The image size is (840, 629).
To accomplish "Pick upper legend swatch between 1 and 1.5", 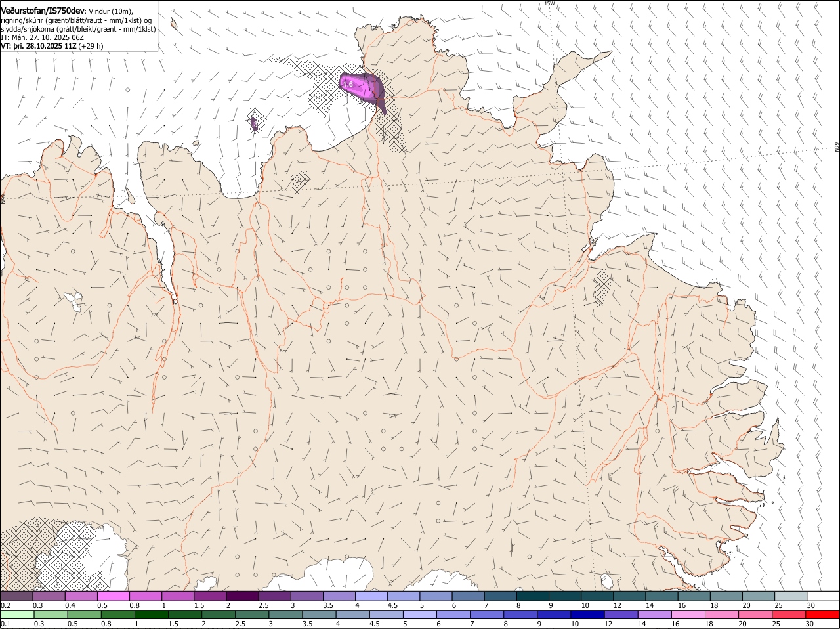I will [178, 596].
